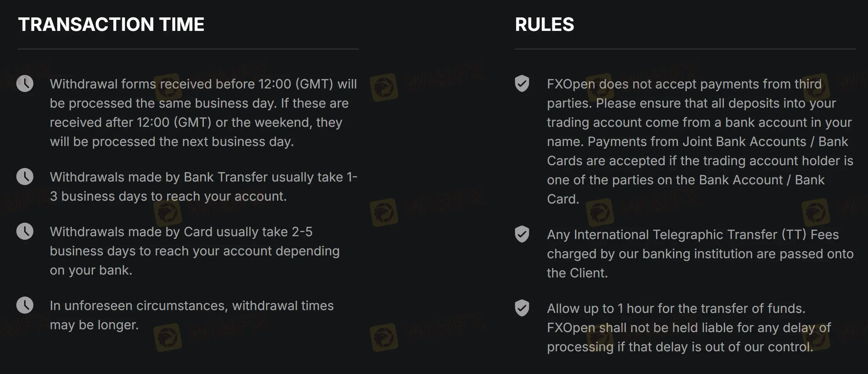Click text about International Telegraphic Transfer fees
This screenshot has width=868, height=374.
tap(700, 254)
